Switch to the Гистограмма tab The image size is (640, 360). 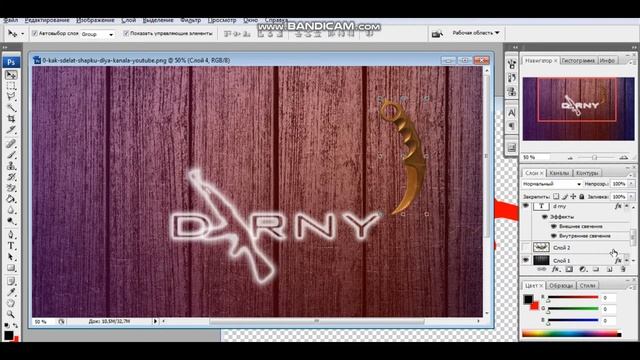point(578,60)
